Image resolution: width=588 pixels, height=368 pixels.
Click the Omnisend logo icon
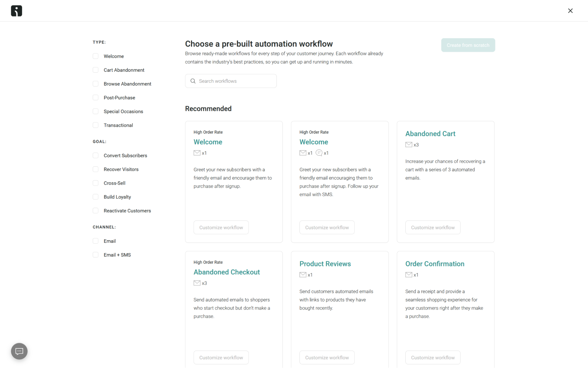tap(16, 11)
